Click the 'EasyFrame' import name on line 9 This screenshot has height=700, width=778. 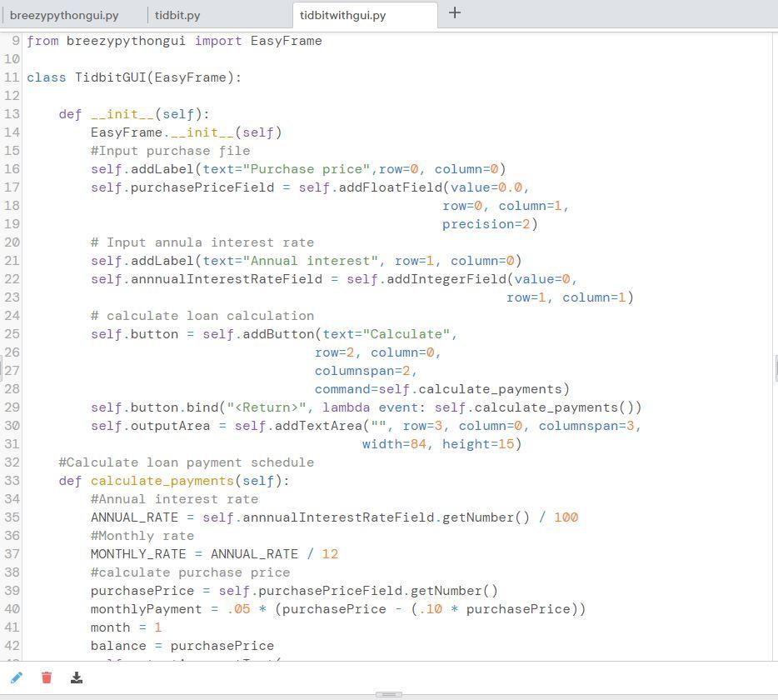tap(287, 41)
